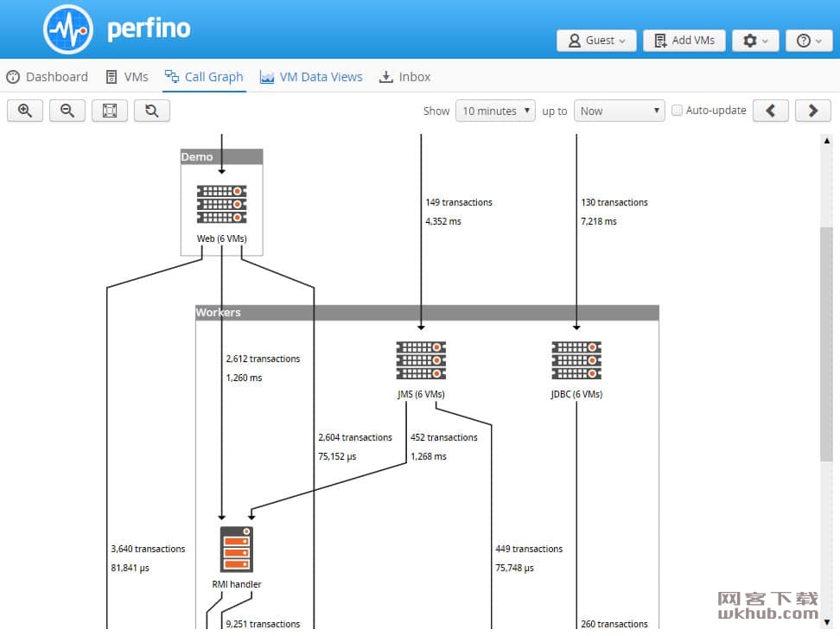Click the 4,352 ms duration label

coord(443,221)
